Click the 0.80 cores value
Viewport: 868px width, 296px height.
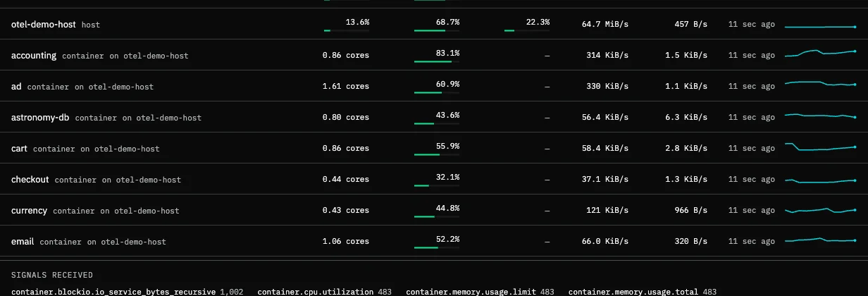pyautogui.click(x=346, y=117)
